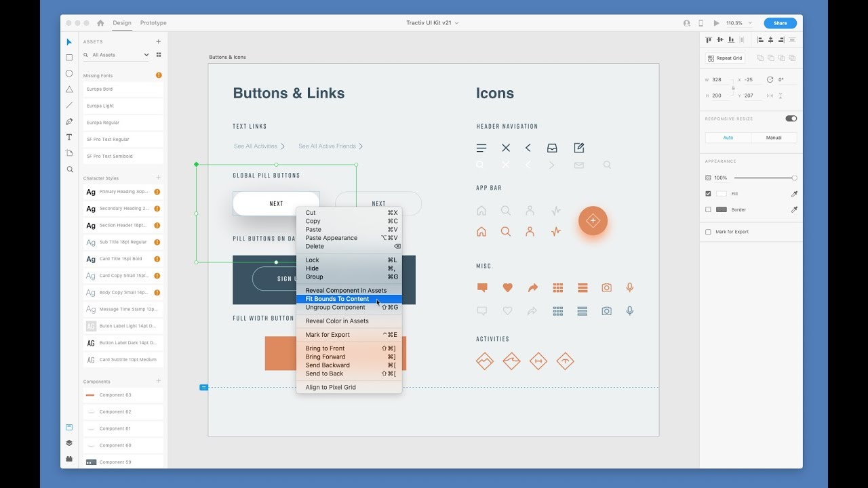Viewport: 868px width, 488px height.
Task: Select the Ellipse tool
Action: (x=69, y=73)
